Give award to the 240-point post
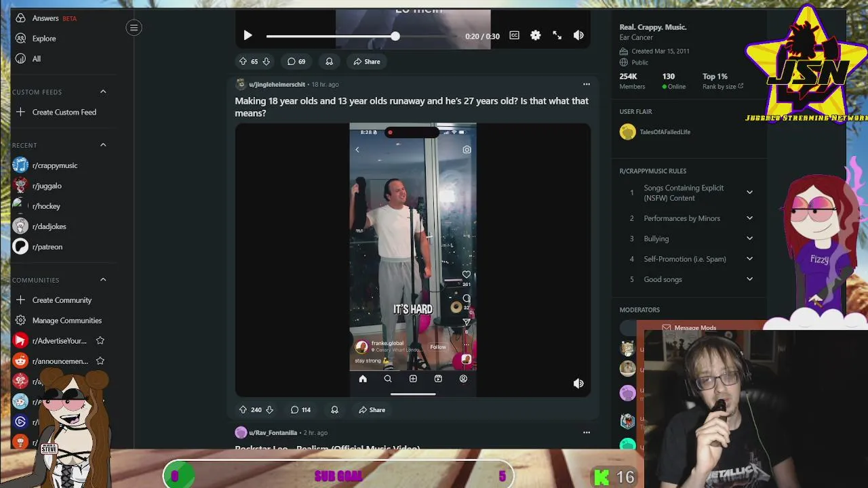This screenshot has width=868, height=488. [x=334, y=410]
